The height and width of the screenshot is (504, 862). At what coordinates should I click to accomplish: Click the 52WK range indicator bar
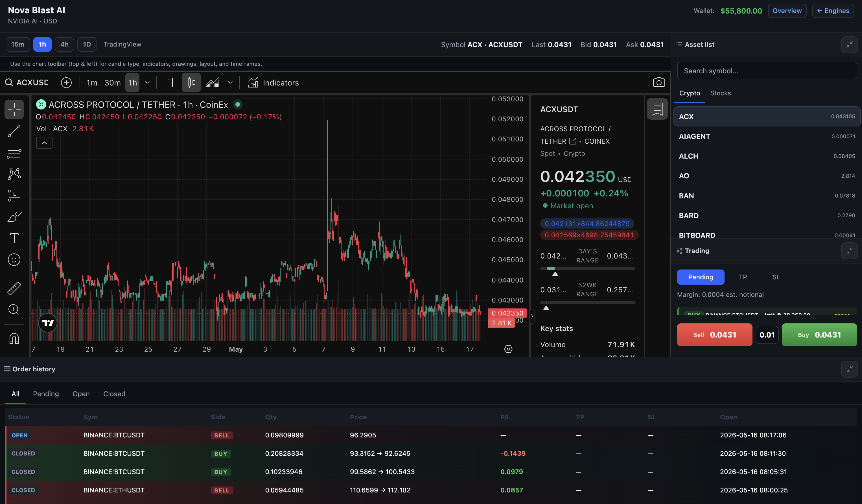[587, 303]
